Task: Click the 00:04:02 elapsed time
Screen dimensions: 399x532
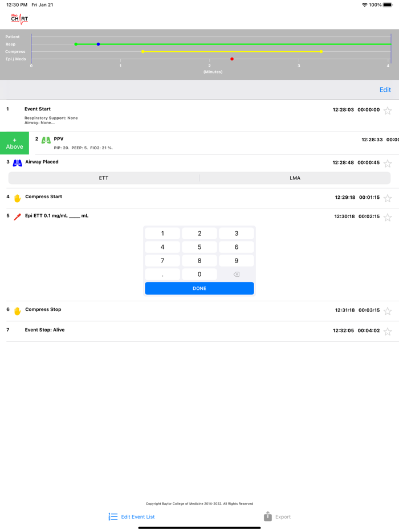Action: (x=368, y=330)
